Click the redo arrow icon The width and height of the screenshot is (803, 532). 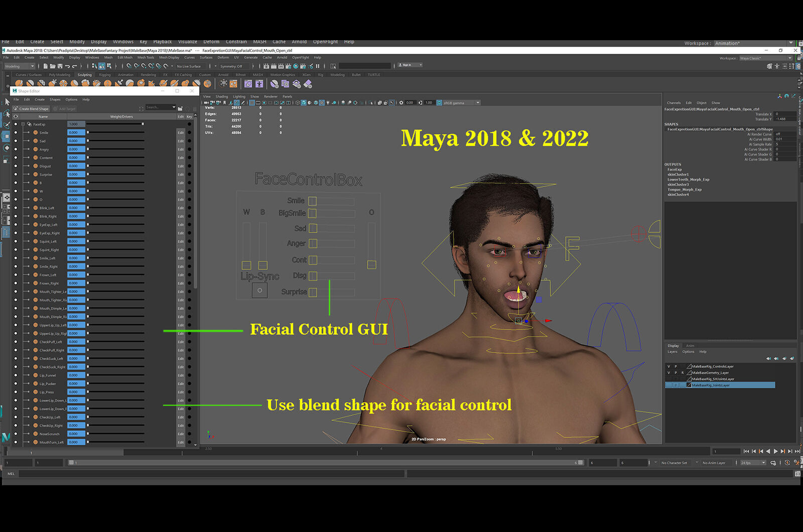(75, 66)
